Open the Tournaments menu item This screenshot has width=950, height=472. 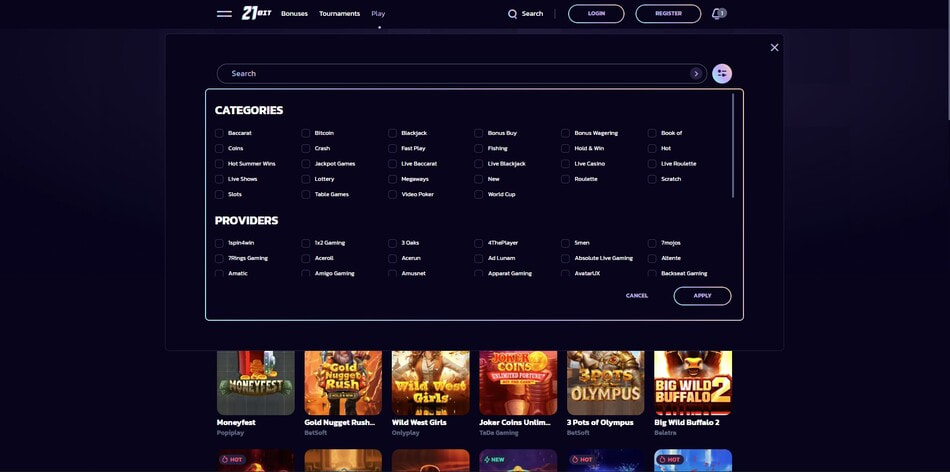coord(339,13)
